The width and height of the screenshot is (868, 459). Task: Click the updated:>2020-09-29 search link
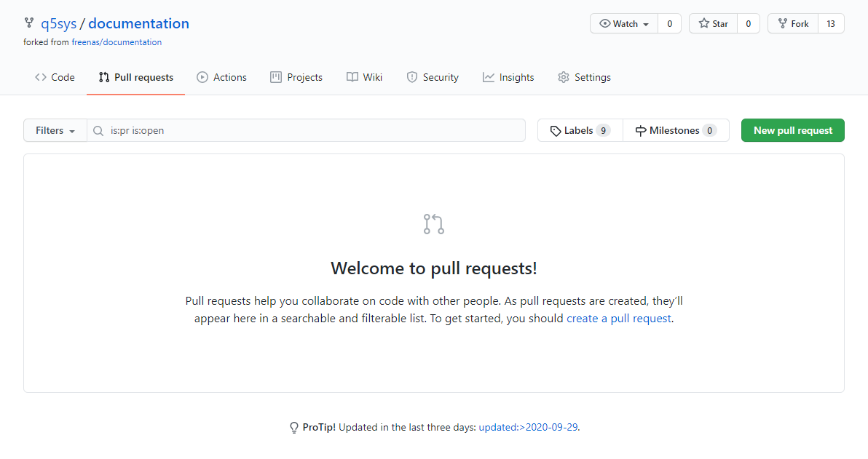point(528,428)
